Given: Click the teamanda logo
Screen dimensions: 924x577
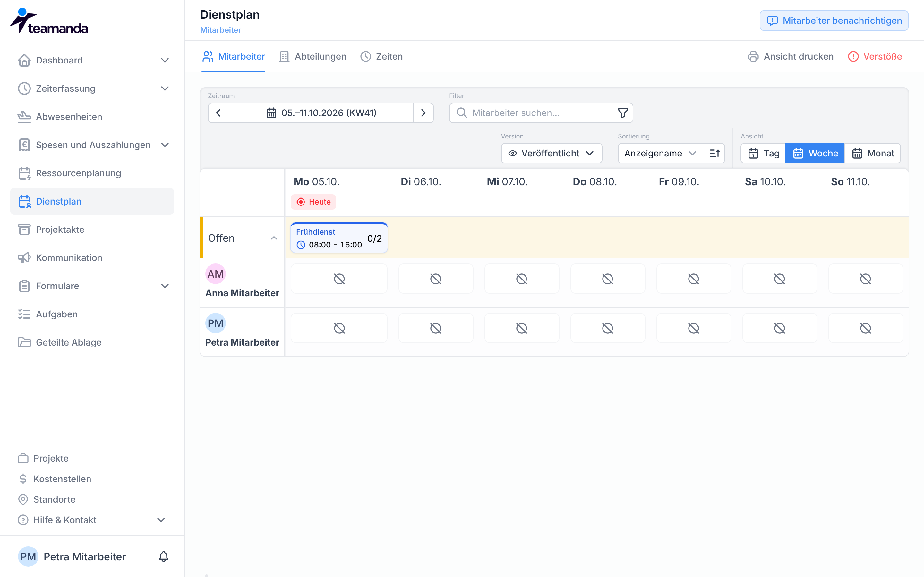Looking at the screenshot, I should tap(49, 21).
